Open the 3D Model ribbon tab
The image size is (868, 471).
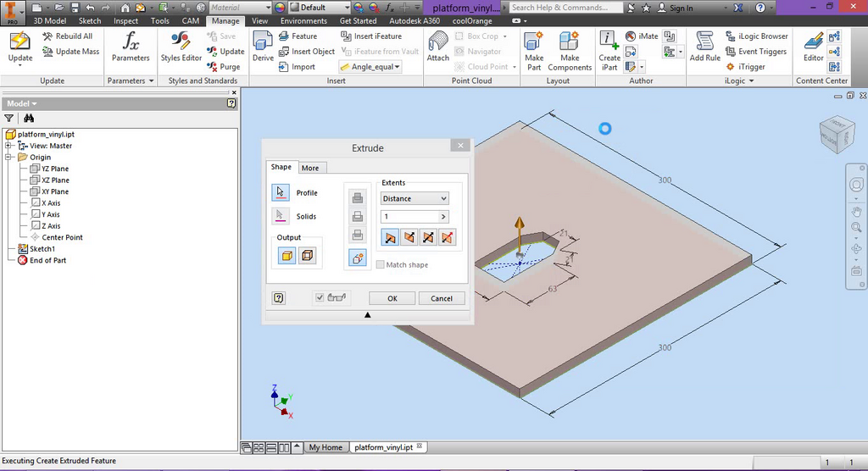50,20
